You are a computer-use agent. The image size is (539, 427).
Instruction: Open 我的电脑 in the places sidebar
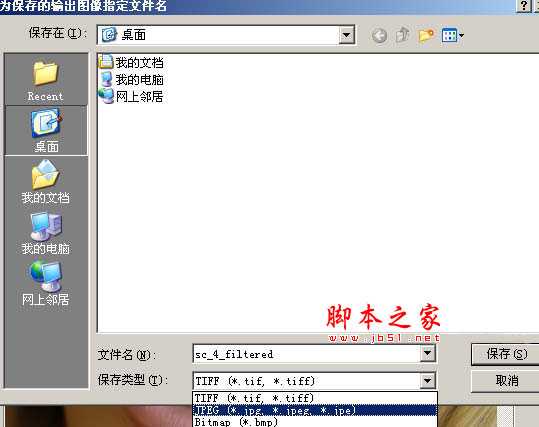[x=46, y=233]
